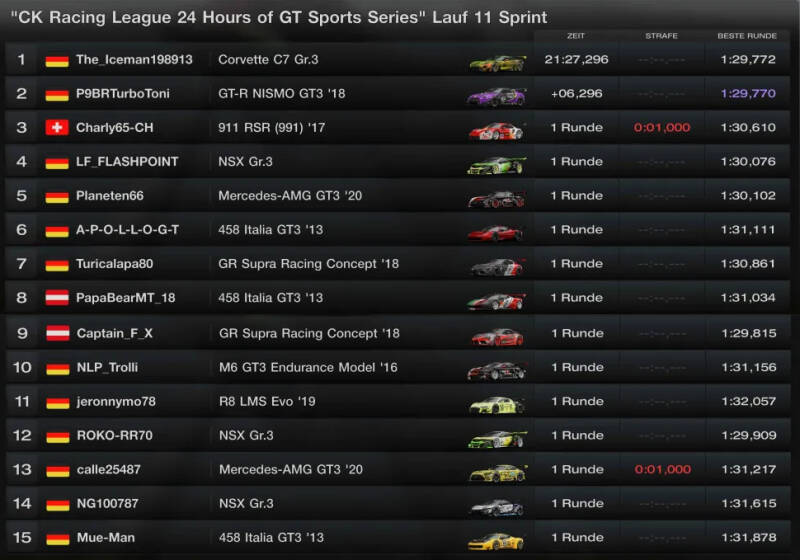Click the German flag beside Mue-Man
Image resolution: width=800 pixels, height=560 pixels.
57,538
